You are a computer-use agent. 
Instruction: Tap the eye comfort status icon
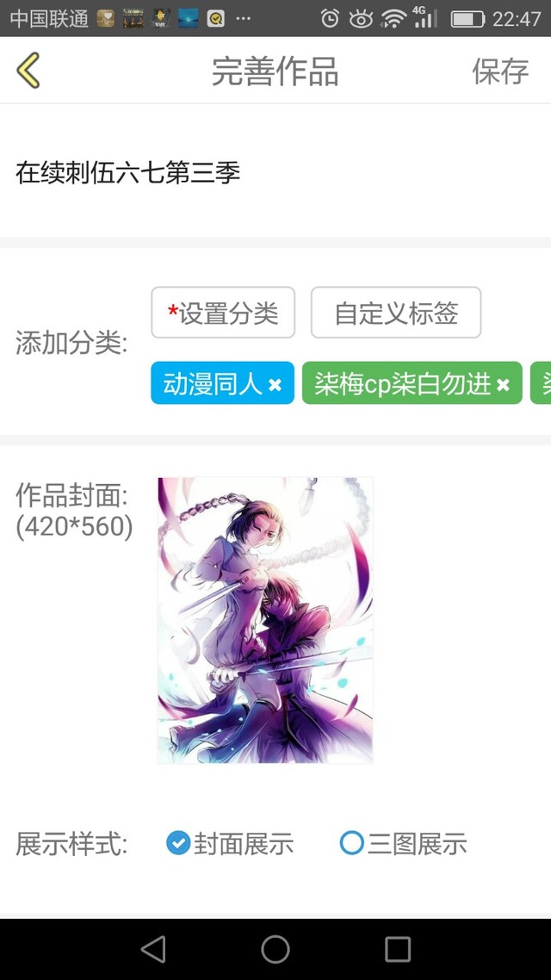[x=361, y=19]
